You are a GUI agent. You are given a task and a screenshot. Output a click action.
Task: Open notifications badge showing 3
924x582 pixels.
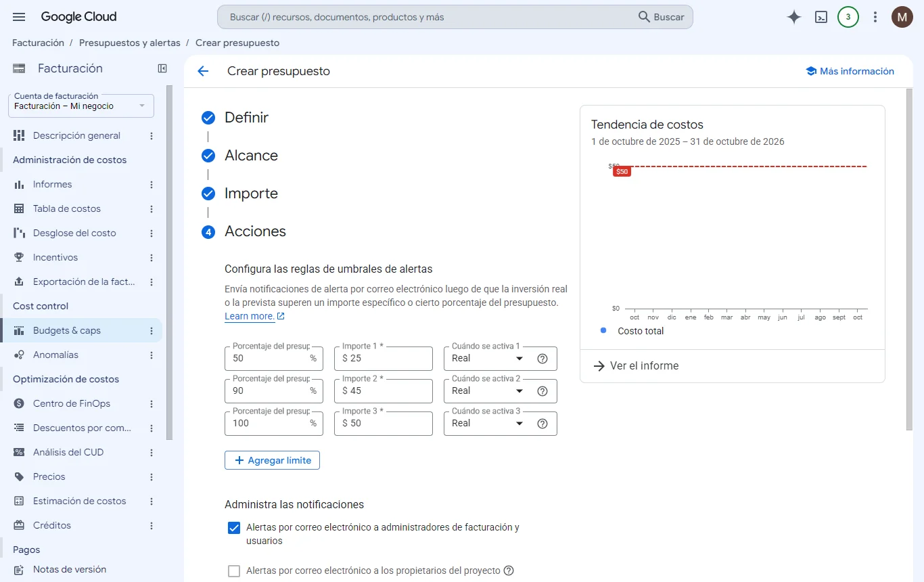click(848, 17)
